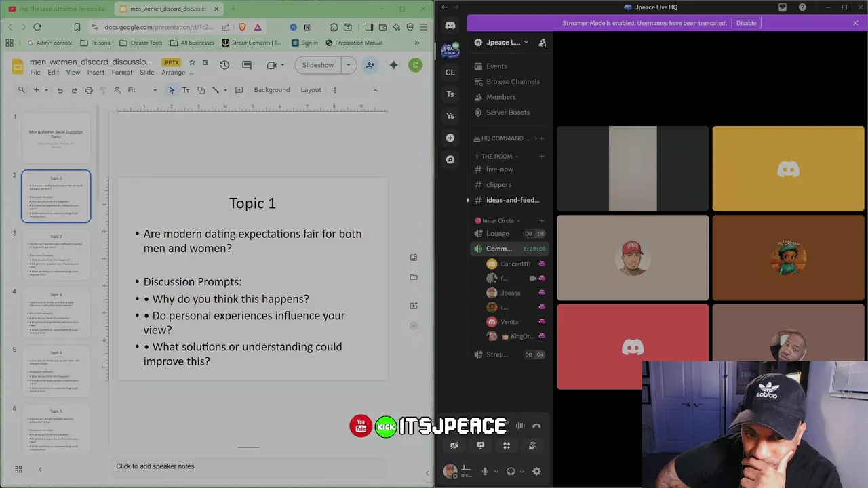Select slide 3 thumbnail in filmstrip
Screen dimensions: 868x488
coord(56,255)
